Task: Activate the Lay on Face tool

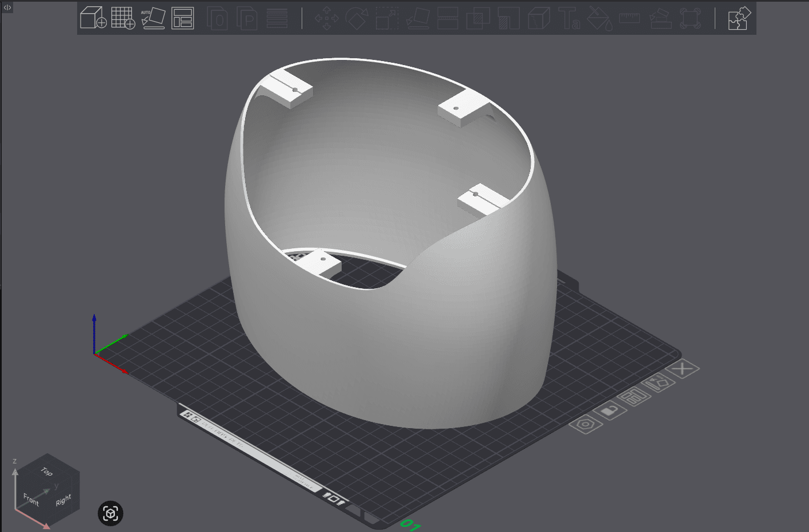Action: (418, 19)
